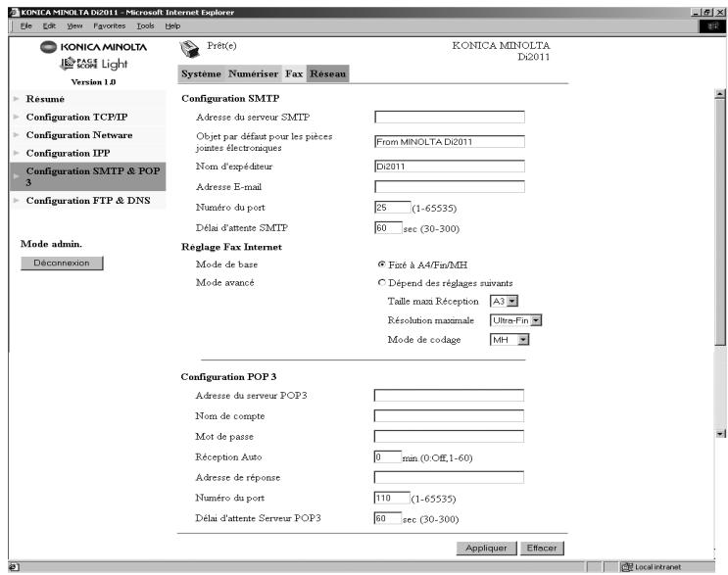Viewport: 728px width, 575px height.
Task: Open the File menu
Action: (x=26, y=26)
